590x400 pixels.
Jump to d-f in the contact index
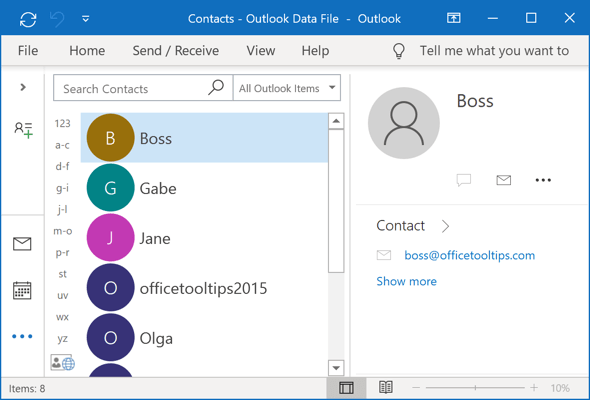tap(62, 166)
